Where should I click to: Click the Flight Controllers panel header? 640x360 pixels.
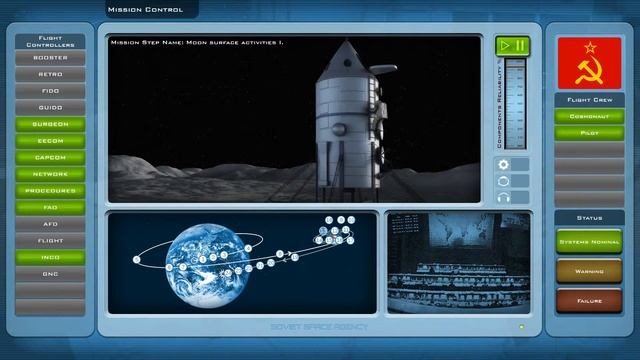click(50, 41)
